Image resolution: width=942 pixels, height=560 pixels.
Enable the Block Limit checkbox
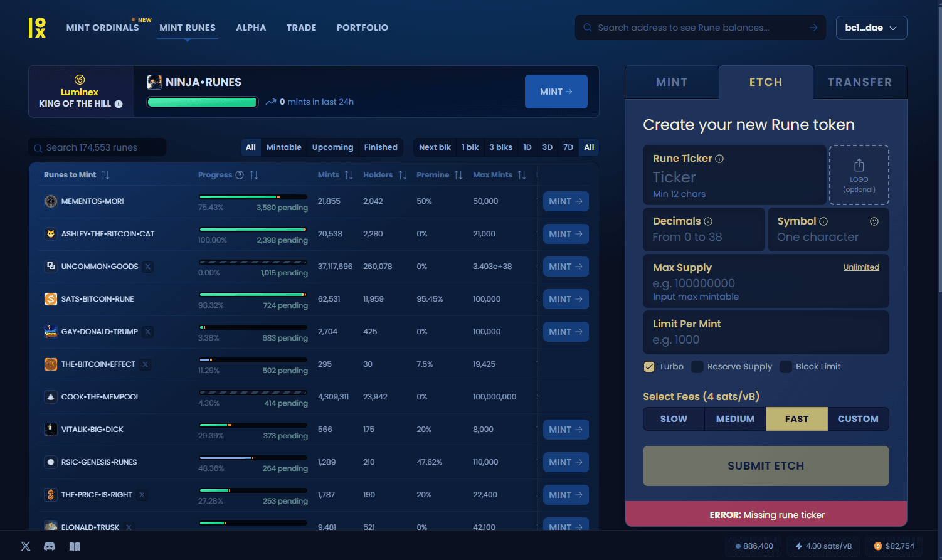[786, 367]
